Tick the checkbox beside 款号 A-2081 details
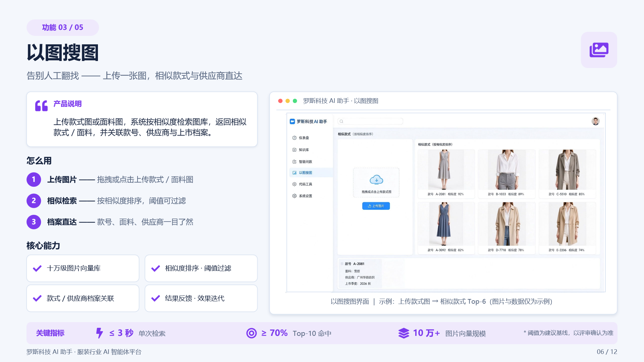 [342, 264]
